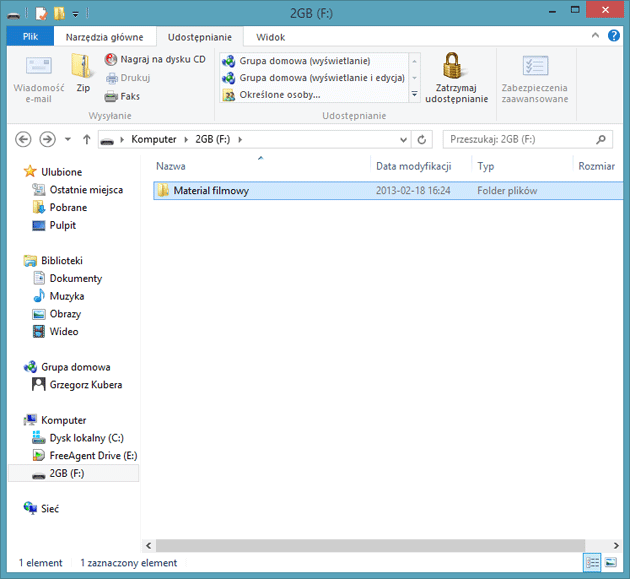630x579 pixels.
Task: Select the Udostępnianie tab
Action: 200,37
